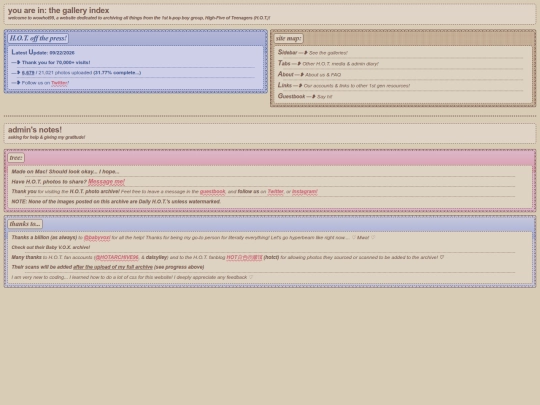Screen dimensions: 540x405
Task: Click the 'Say hi!' description
Action: pos(324,97)
